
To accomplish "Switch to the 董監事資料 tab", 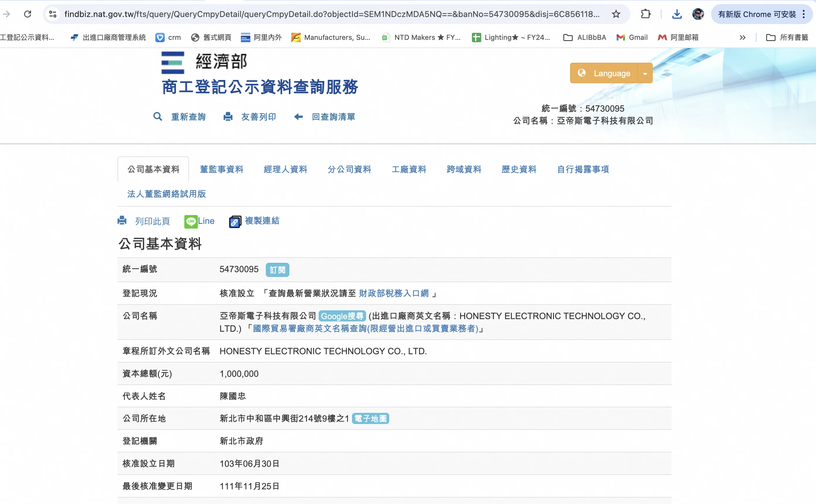I will [221, 169].
